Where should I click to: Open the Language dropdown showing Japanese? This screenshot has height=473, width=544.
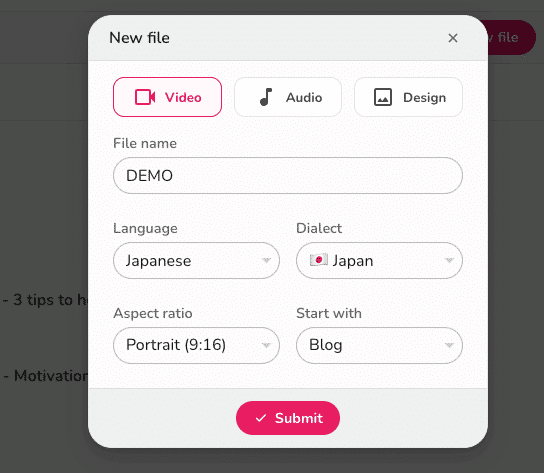tap(196, 260)
